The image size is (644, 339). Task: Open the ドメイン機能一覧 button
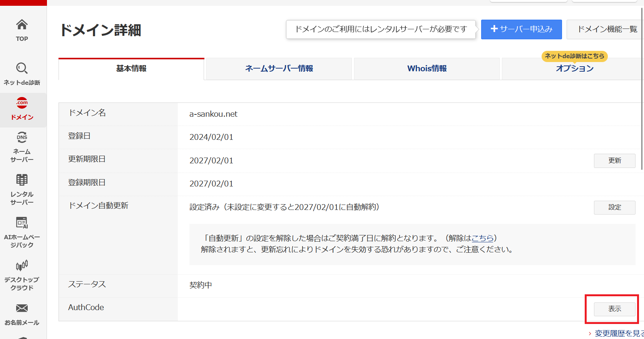pyautogui.click(x=607, y=29)
